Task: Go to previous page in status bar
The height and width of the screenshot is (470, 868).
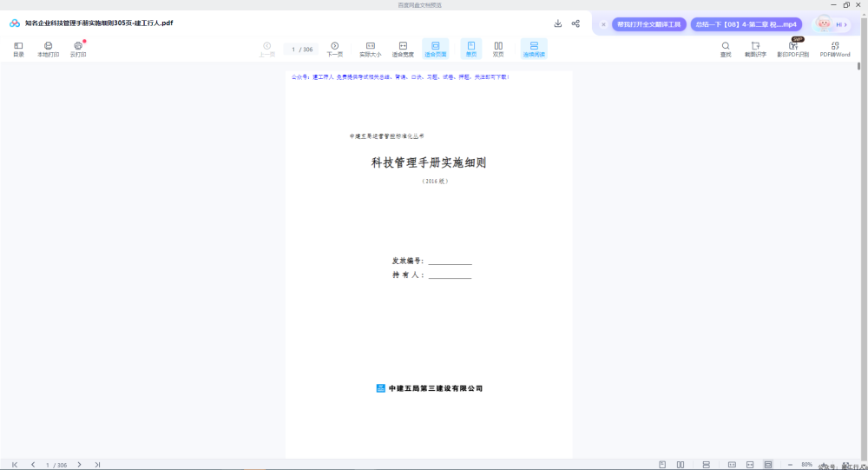Action: click(x=33, y=465)
